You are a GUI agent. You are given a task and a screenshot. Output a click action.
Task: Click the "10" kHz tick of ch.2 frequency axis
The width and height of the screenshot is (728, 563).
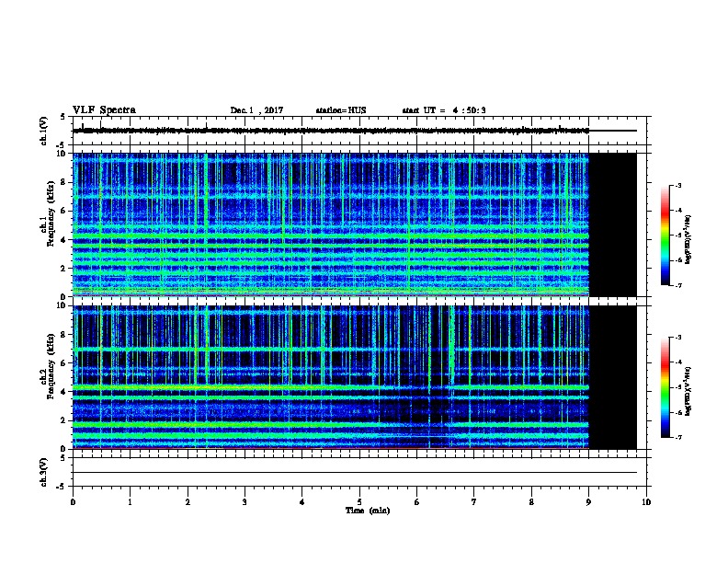[63, 305]
